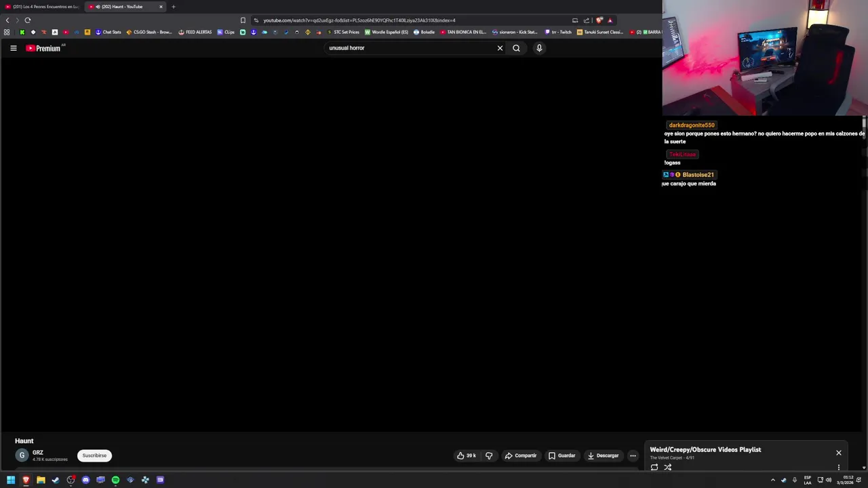Subscribe to GRZ with Suscribirse
Image resolution: width=868 pixels, height=488 pixels.
coord(94,455)
